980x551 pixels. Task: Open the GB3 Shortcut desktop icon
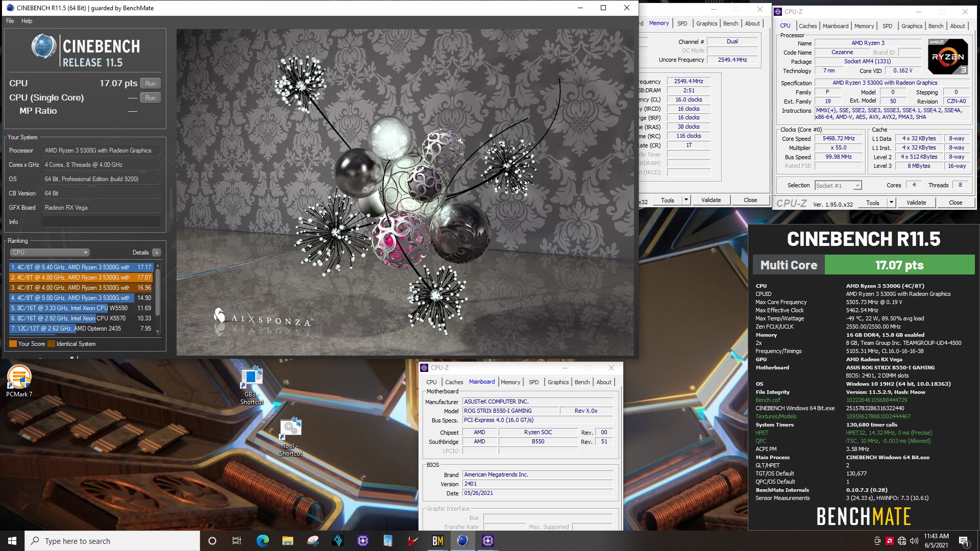pyautogui.click(x=252, y=385)
